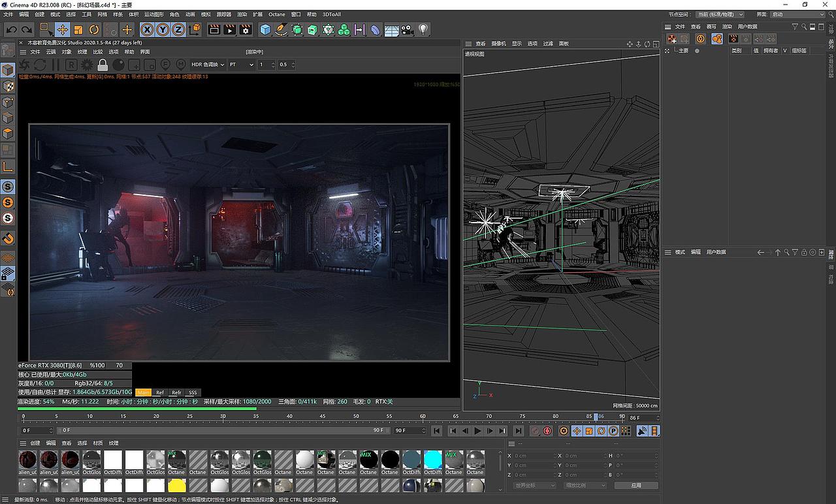Screen dimensions: 836x504
Task: Open the PT render kernel dropdown
Action: coord(241,65)
